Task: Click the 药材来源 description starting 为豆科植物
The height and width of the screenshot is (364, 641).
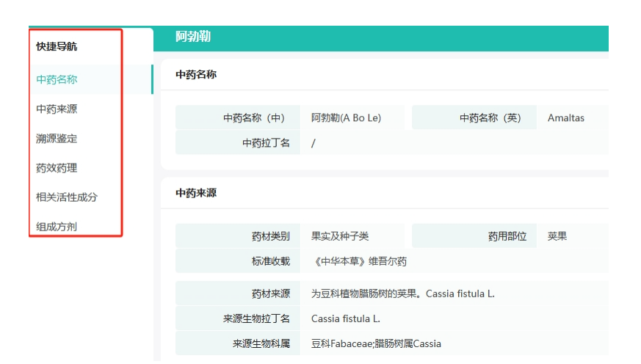Action: 403,294
